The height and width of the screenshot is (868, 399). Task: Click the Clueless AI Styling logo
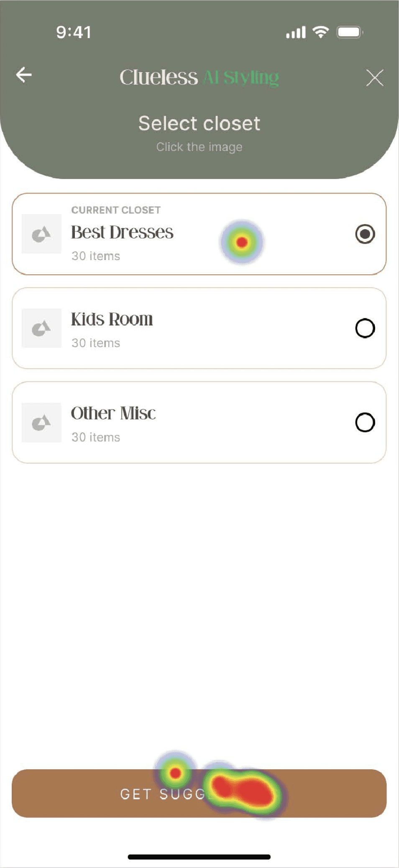point(199,78)
